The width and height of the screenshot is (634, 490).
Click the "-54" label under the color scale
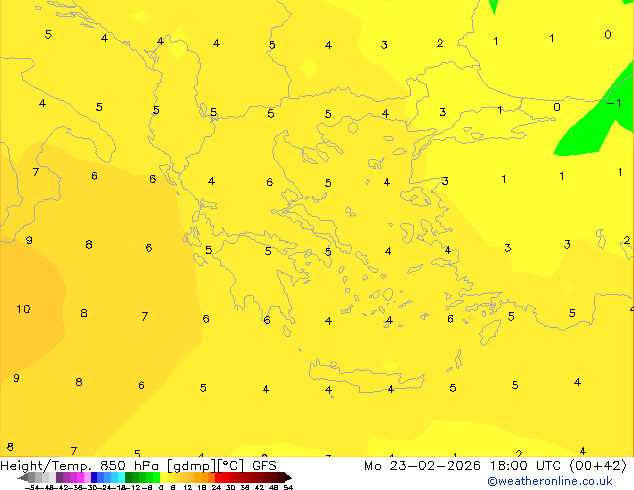[32, 487]
